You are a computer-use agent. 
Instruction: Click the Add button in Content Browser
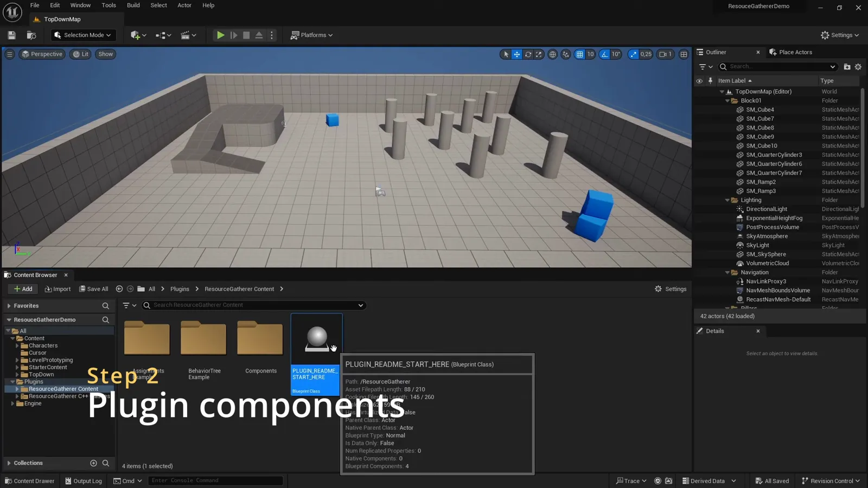[23, 289]
